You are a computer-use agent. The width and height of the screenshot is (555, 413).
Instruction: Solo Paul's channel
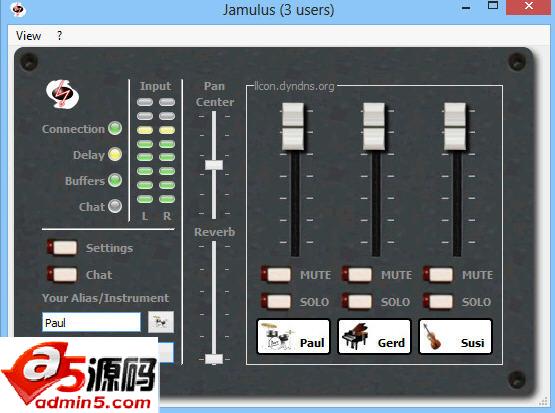pos(276,302)
